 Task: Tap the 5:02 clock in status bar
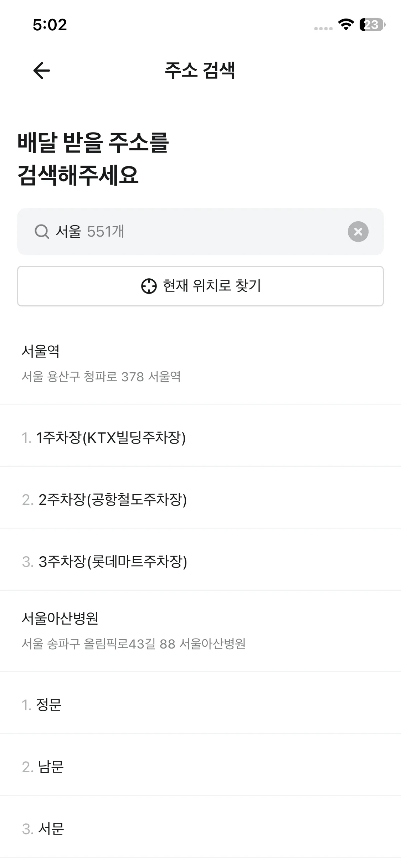tap(50, 25)
